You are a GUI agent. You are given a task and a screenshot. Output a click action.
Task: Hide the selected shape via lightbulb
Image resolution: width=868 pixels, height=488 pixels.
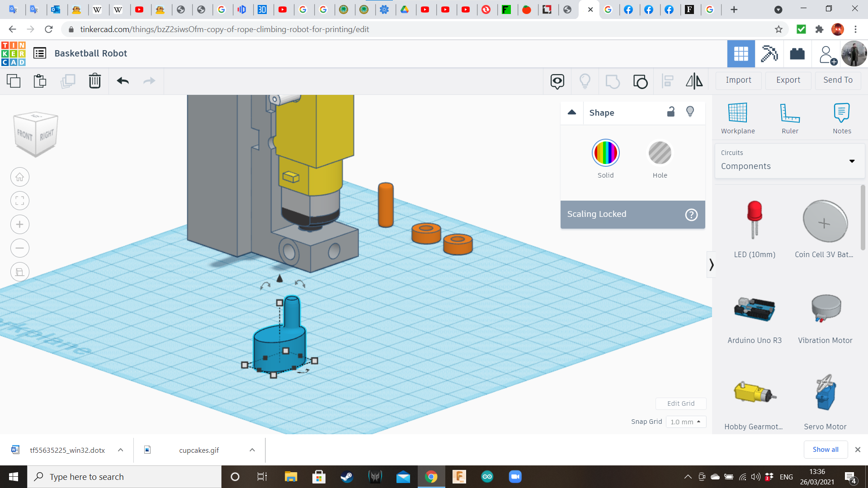690,111
